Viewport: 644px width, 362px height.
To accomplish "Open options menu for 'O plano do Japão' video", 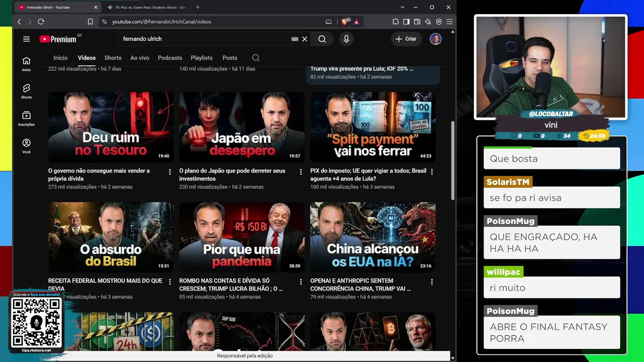I will tap(301, 172).
